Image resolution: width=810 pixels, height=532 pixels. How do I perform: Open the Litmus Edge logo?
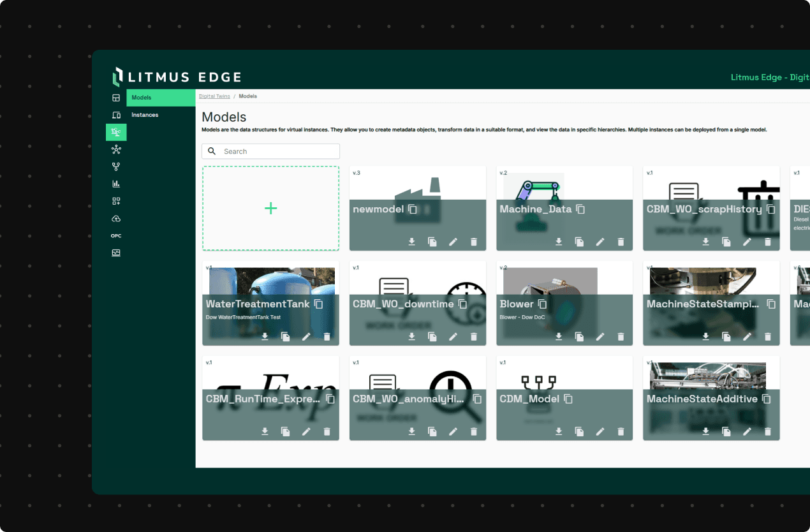point(177,77)
